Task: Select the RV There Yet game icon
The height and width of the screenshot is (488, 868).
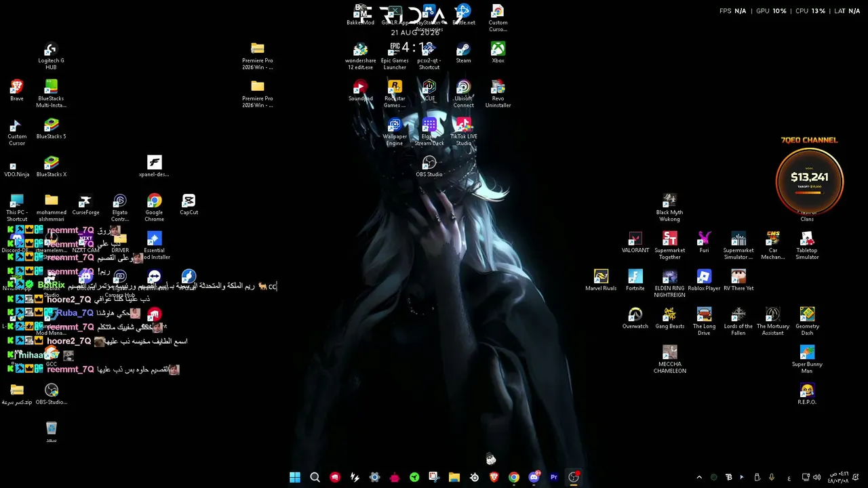Action: [738, 281]
